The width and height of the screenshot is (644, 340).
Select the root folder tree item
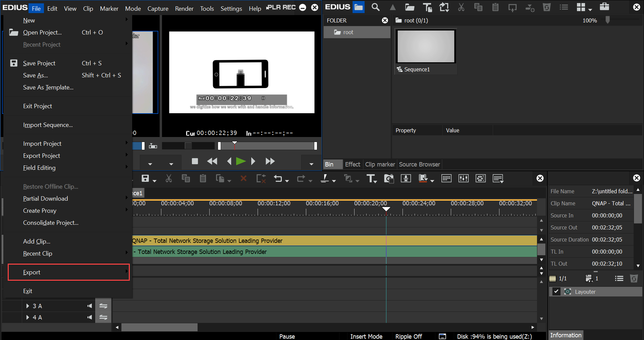(x=357, y=32)
